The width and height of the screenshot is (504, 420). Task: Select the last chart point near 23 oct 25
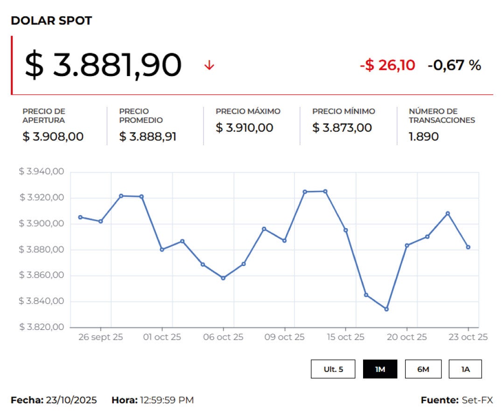pos(468,246)
